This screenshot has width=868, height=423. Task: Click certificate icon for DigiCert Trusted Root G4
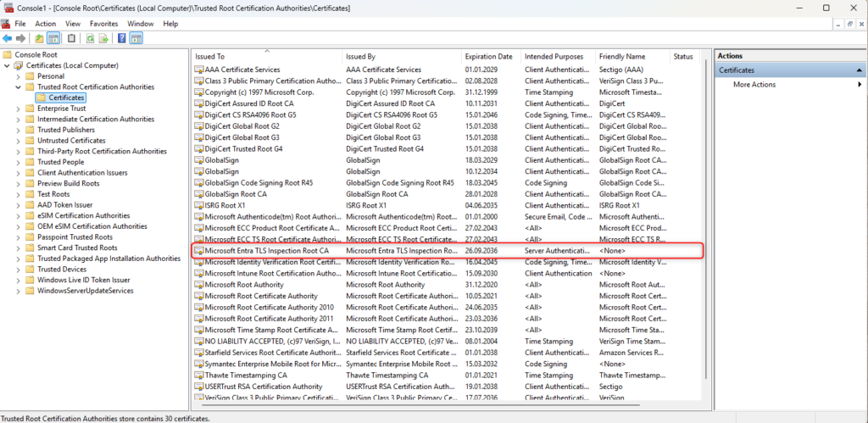(199, 149)
